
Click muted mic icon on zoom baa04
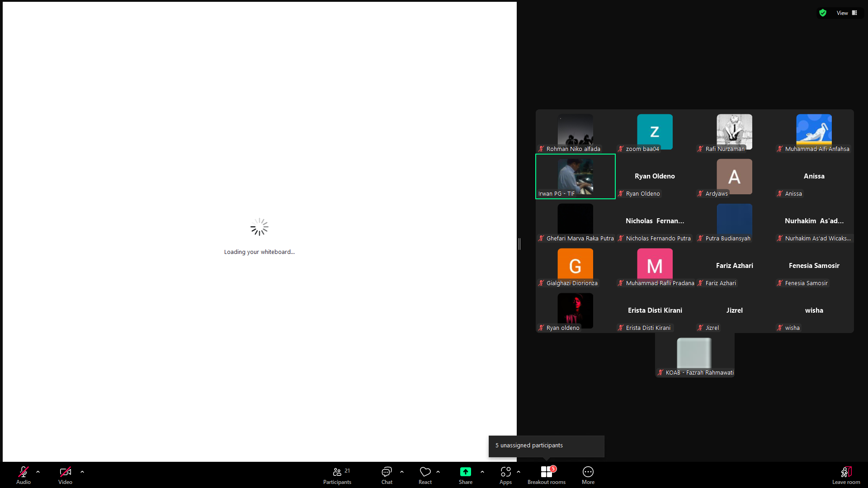pos(621,149)
